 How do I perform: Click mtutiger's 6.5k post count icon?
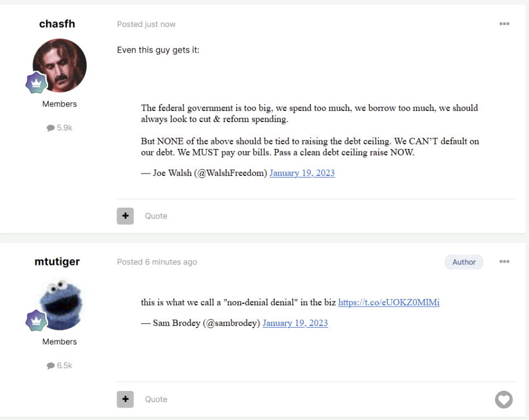tap(51, 366)
